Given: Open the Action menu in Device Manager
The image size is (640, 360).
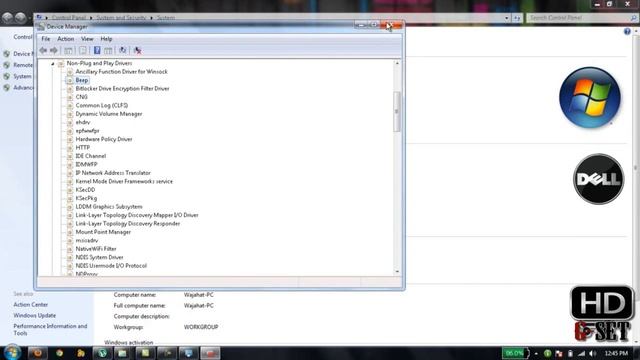Looking at the screenshot, I should pos(66,39).
